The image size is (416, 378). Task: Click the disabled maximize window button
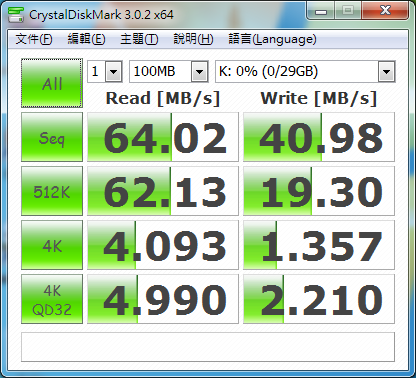click(x=348, y=11)
